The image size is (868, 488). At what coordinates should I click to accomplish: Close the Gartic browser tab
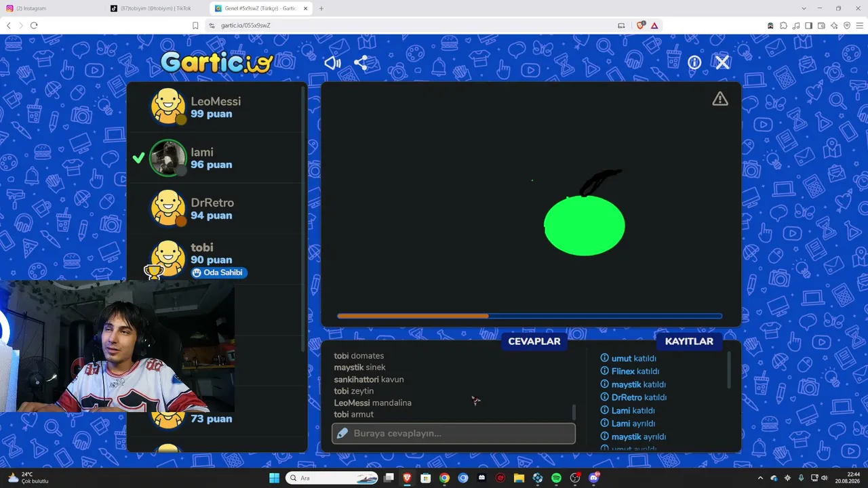pos(306,8)
